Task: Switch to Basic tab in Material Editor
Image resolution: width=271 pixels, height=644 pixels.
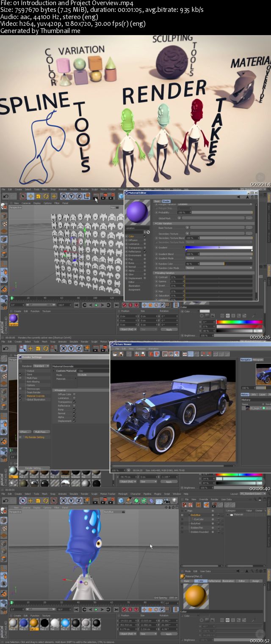Action: (157, 201)
